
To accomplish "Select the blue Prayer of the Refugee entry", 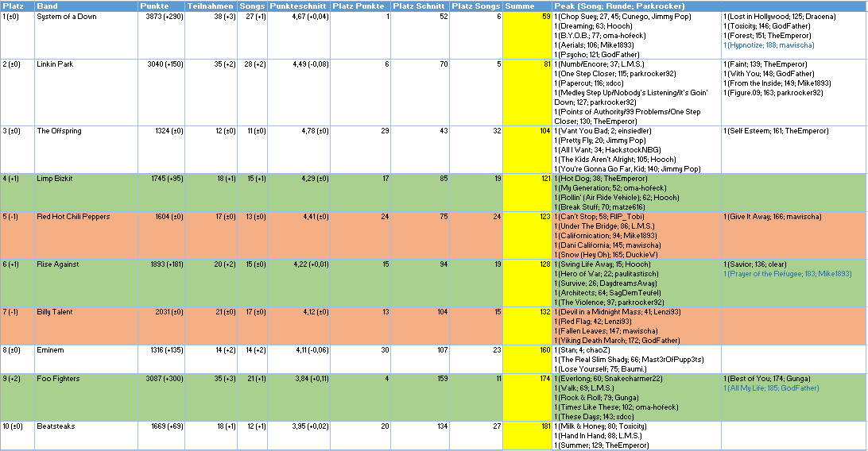I will pos(787,274).
